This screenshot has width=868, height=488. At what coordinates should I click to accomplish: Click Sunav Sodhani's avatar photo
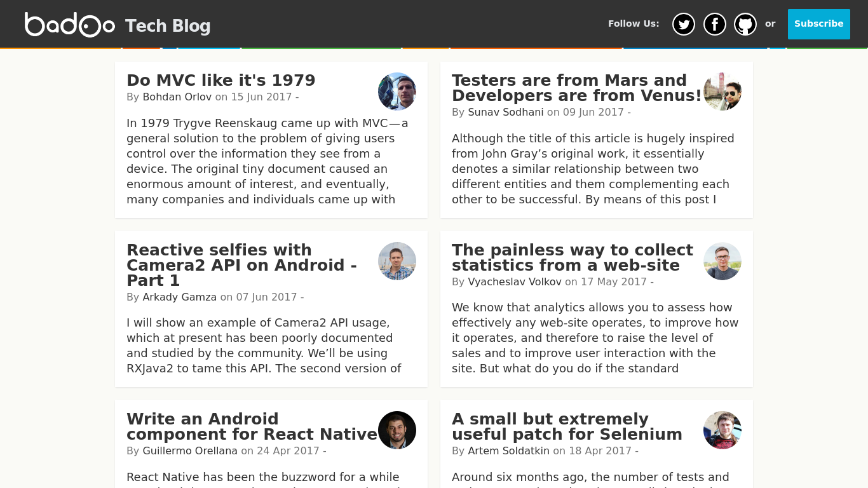click(722, 91)
